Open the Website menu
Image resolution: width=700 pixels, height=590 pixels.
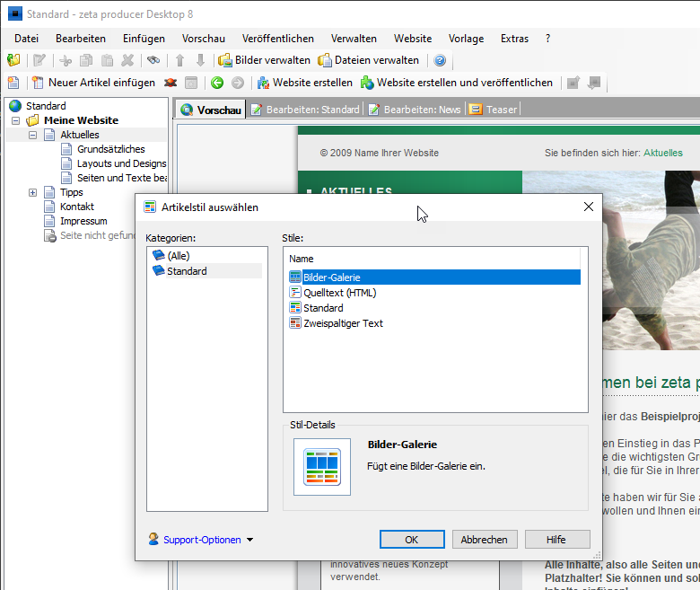tap(413, 39)
